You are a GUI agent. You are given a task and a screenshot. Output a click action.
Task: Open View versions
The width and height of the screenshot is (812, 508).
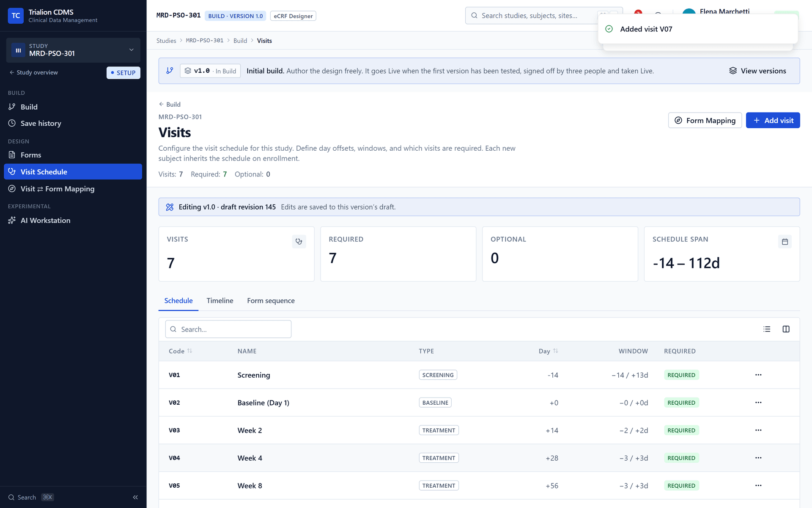point(757,71)
